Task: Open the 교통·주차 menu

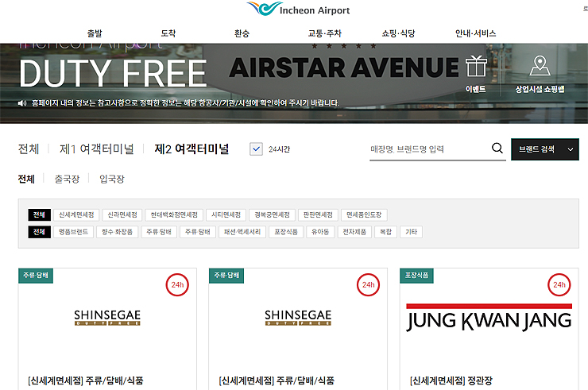Action: click(325, 33)
